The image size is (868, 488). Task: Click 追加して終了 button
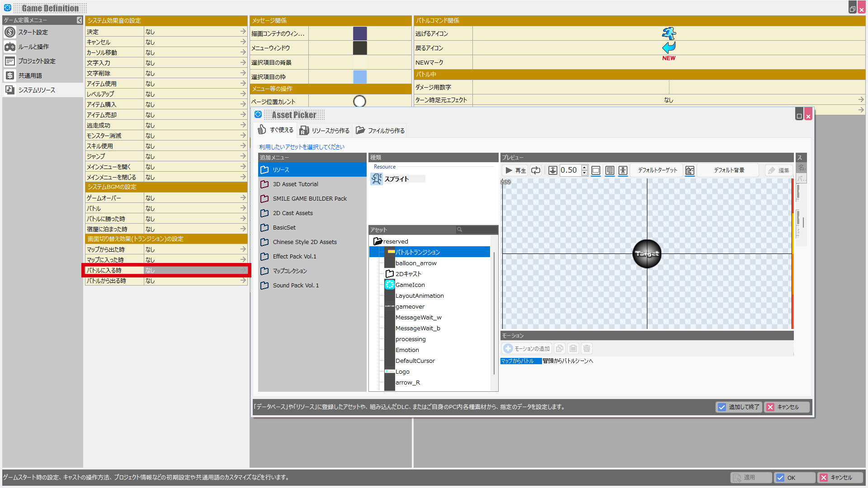point(739,407)
